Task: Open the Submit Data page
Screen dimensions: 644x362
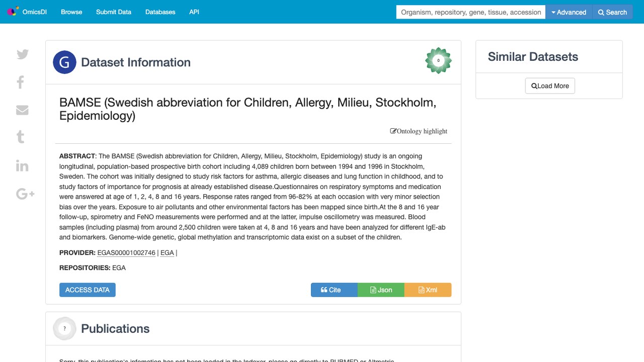Action: 114,12
